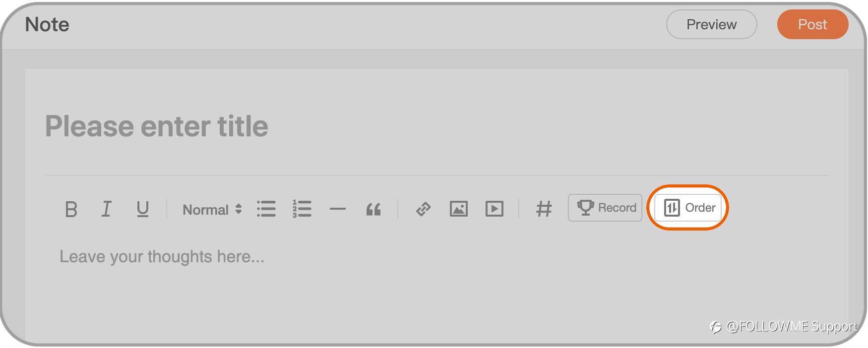Insert a hyperlink
Viewport: 868px width, 348px height.
pyautogui.click(x=423, y=209)
